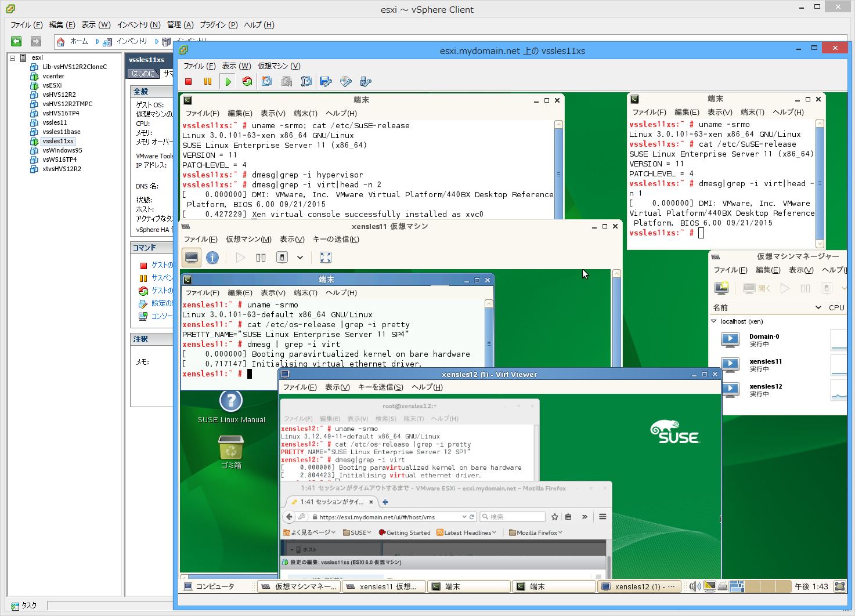
Task: Click the volume speaker icon in SUSE panel
Action: click(x=695, y=586)
